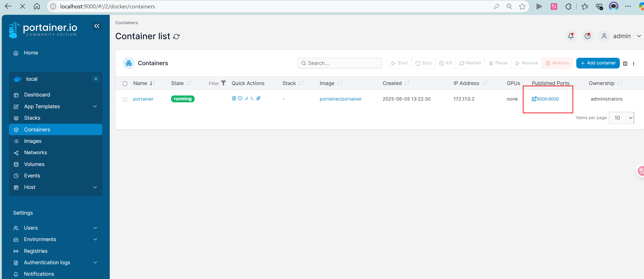
Task: Sort the table by IP Address column arrows
Action: (485, 83)
